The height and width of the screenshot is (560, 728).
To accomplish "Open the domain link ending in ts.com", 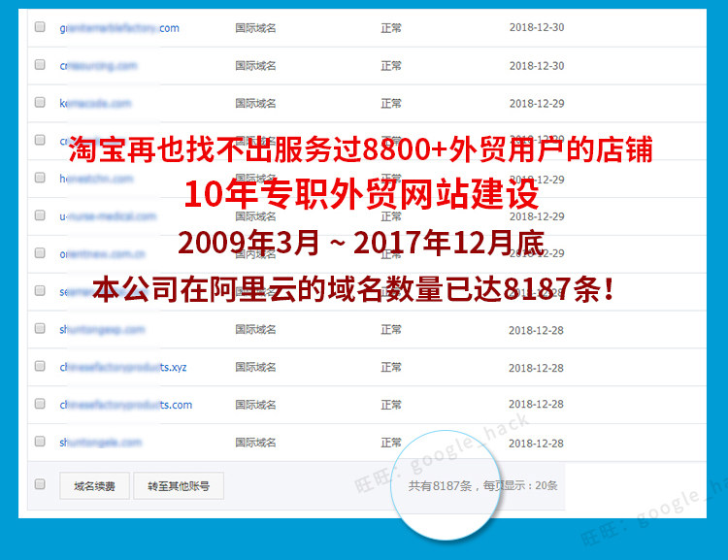I will 126,405.
